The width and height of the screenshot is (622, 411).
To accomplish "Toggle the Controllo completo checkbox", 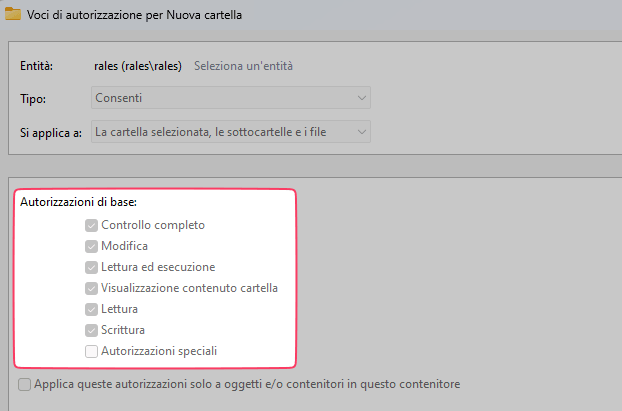I will 92,225.
